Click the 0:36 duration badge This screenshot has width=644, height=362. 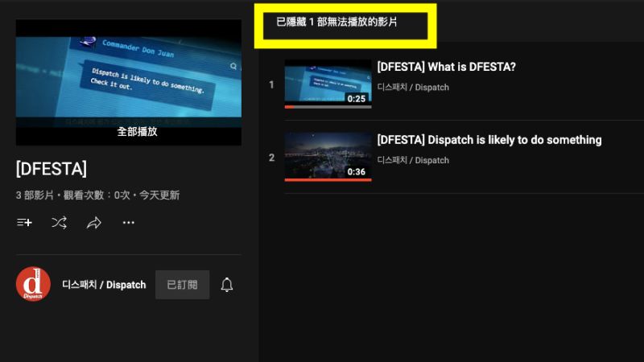(x=356, y=171)
